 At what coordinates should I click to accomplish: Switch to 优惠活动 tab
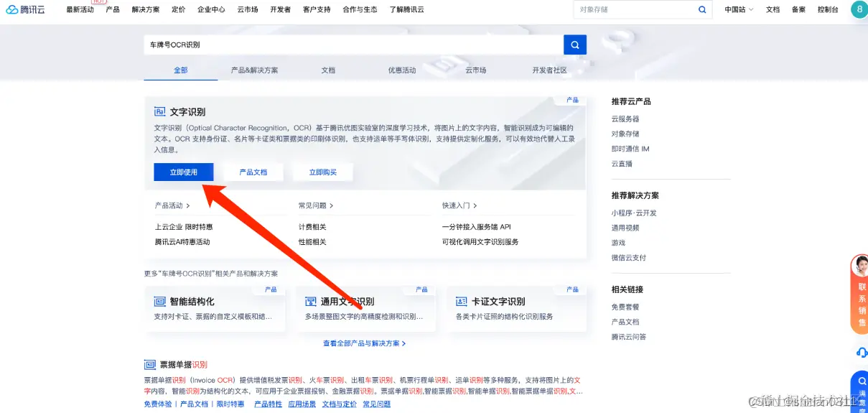click(x=402, y=70)
